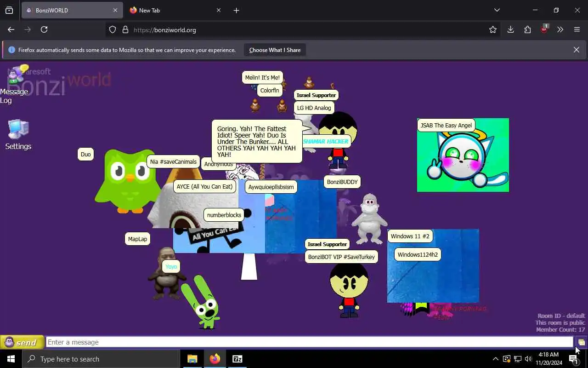Click the JSAB Easy Angel cat avatar
The width and height of the screenshot is (588, 368).
[463, 155]
